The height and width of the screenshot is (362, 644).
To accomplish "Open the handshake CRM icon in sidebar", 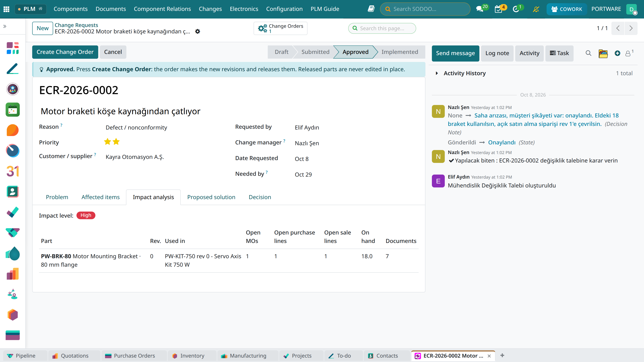I will pyautogui.click(x=12, y=233).
